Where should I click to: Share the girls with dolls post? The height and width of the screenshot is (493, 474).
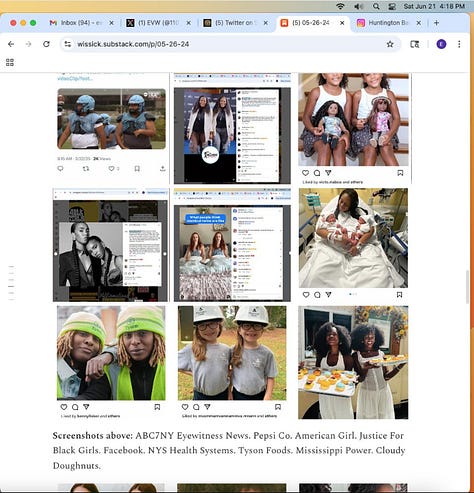(328, 173)
